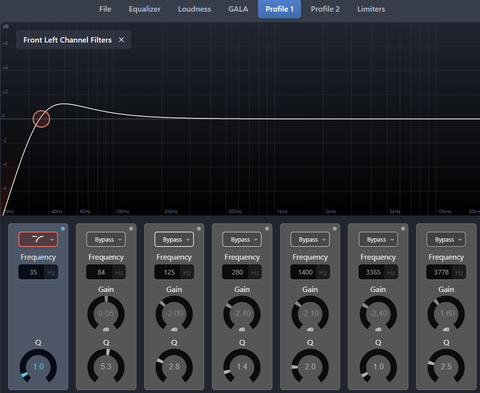This screenshot has height=393, width=480.
Task: Select the Profile 1 tab
Action: point(279,9)
